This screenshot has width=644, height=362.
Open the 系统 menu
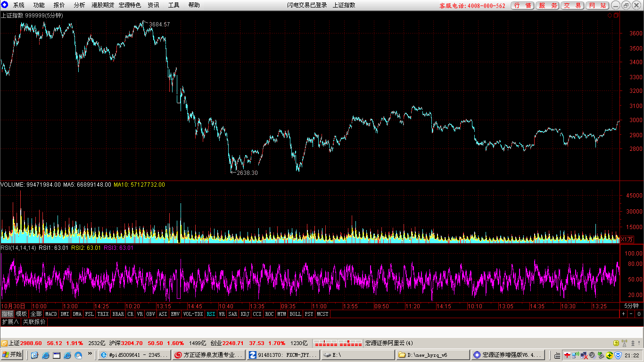tap(19, 5)
